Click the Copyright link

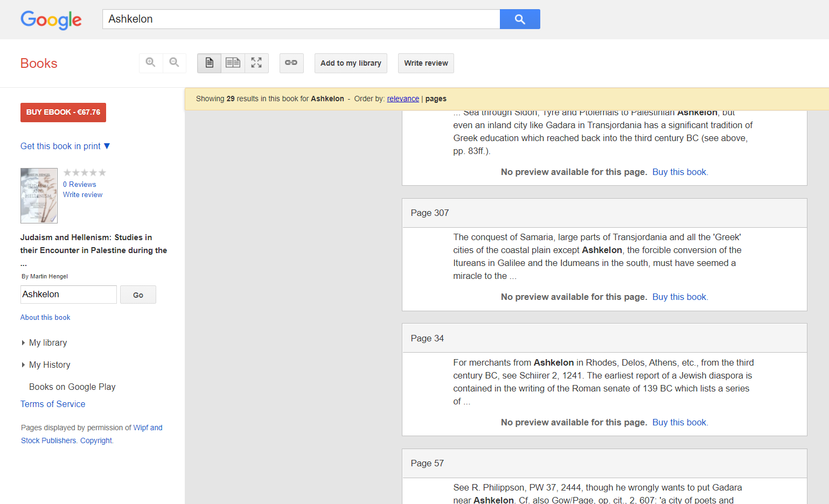[x=96, y=440]
